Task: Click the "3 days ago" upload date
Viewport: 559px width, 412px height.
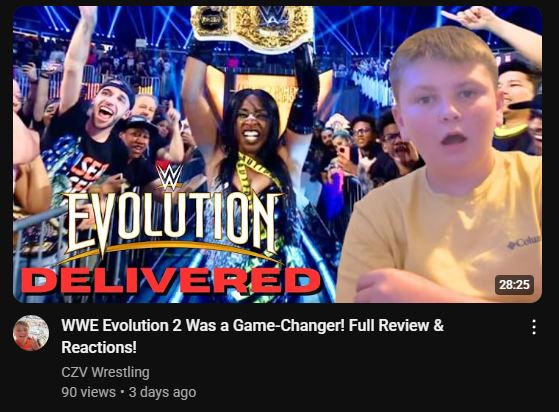Action: coord(162,392)
